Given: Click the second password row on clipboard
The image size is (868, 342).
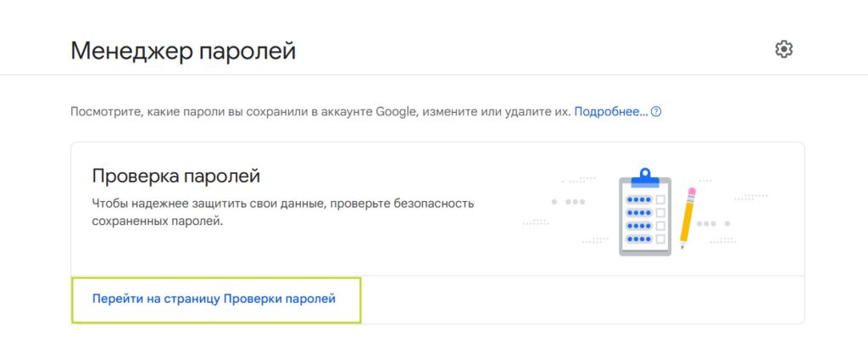Looking at the screenshot, I should 638,213.
